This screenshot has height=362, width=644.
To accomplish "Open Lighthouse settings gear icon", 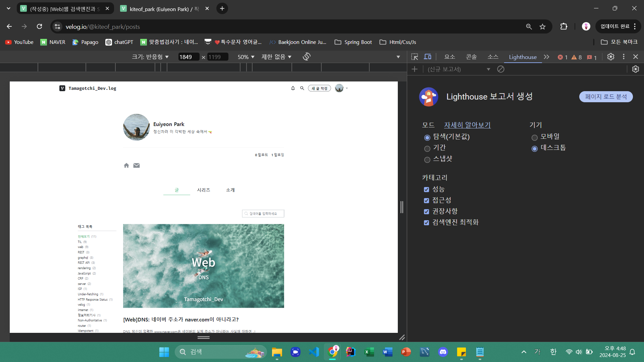I will point(635,69).
